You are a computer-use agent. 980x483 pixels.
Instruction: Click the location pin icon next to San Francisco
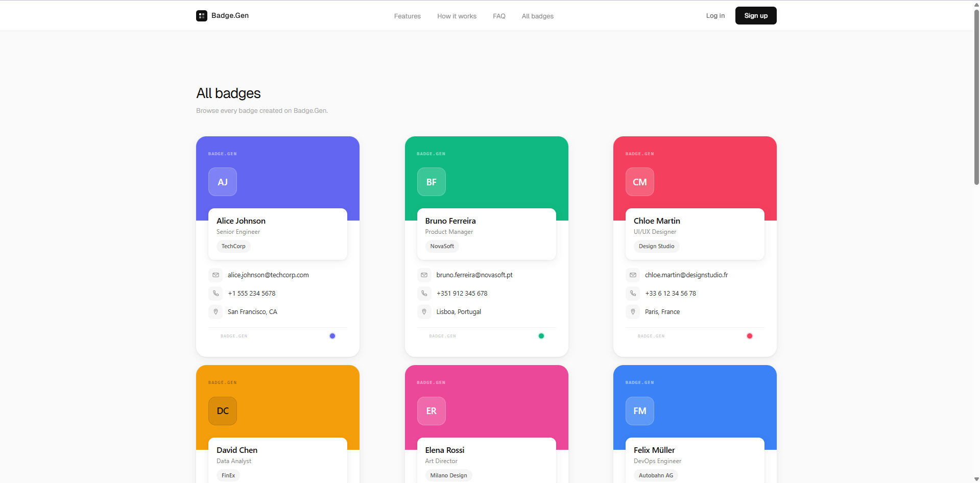click(x=216, y=312)
